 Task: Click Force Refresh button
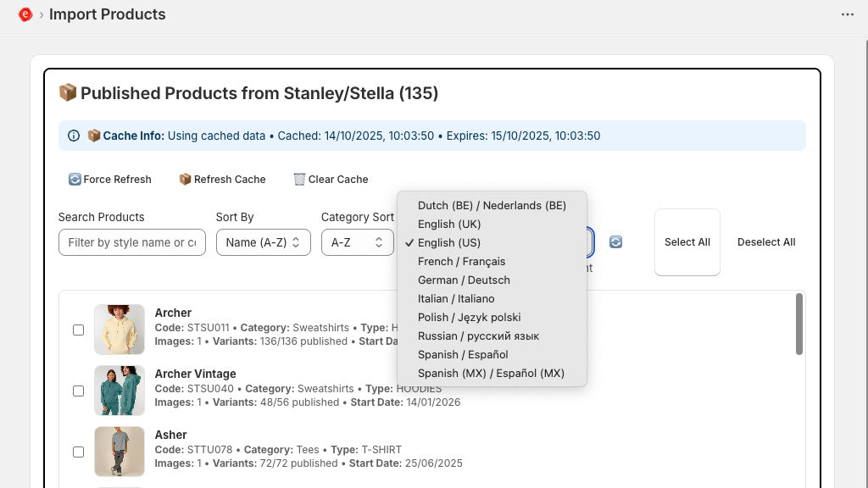pos(110,180)
